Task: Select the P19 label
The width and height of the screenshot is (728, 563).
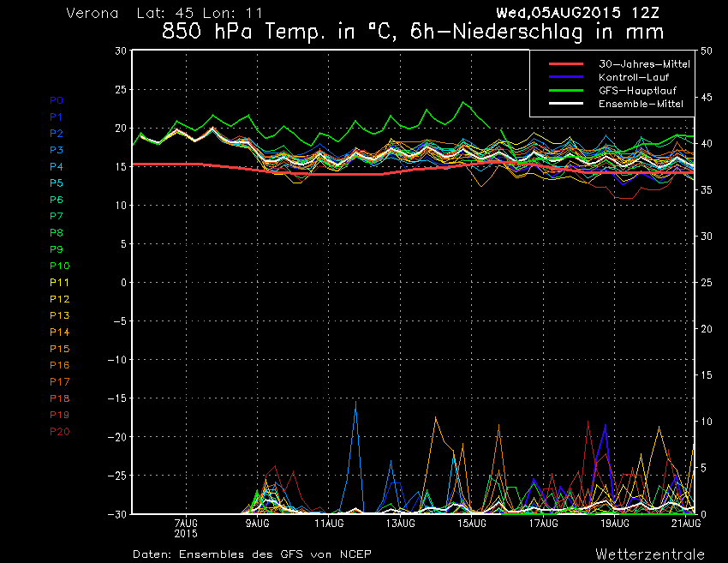Action: coord(59,415)
